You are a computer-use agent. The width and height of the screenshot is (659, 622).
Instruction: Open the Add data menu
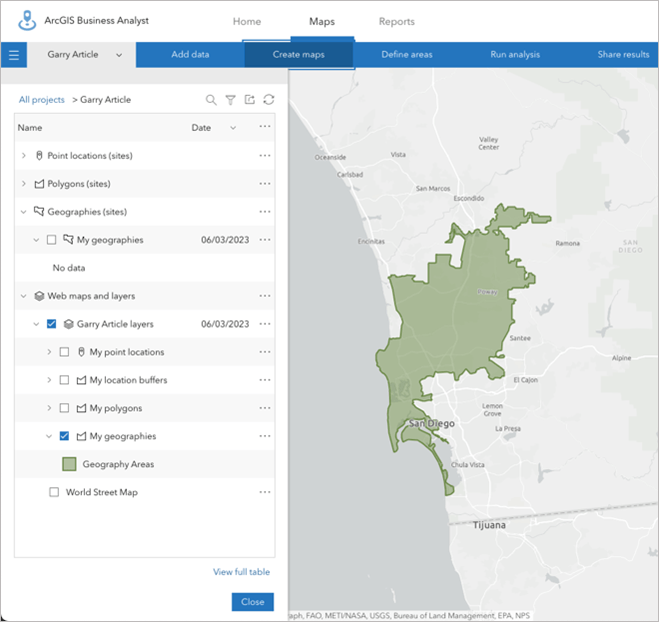click(190, 55)
